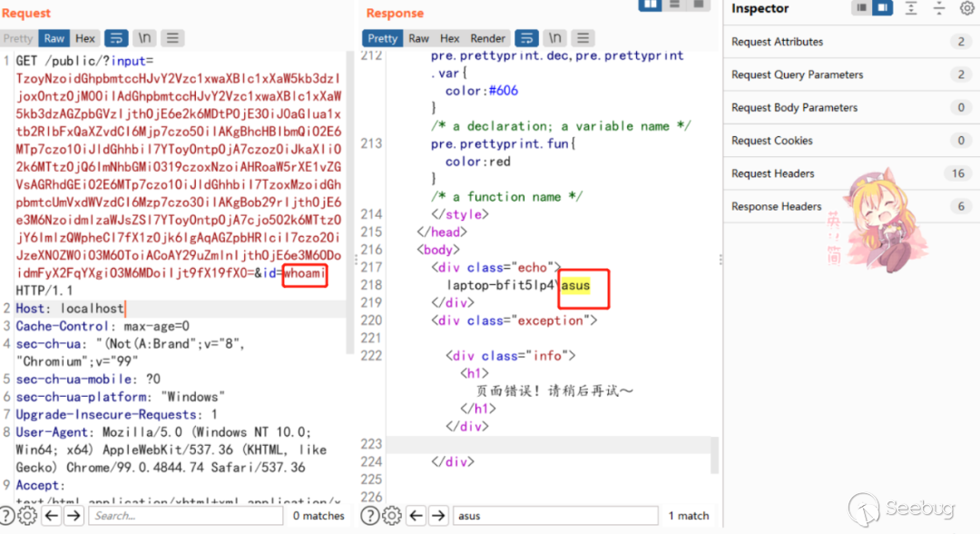
Task: Click the \n show non-printable characters icon in Request
Action: 144,38
